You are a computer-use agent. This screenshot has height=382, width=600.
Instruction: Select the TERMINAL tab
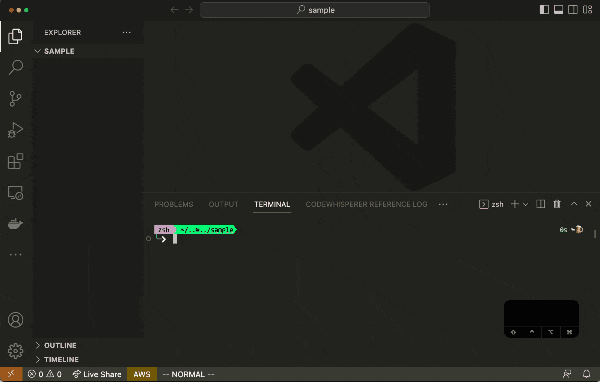click(x=272, y=204)
